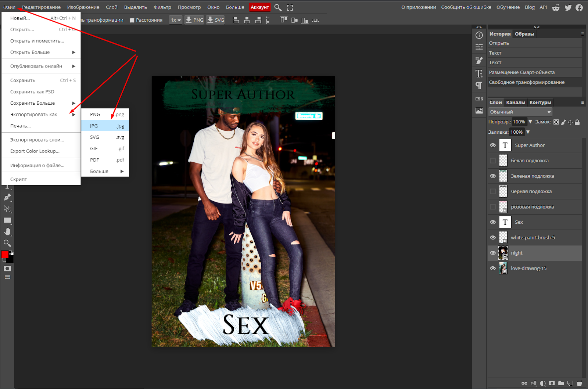Click the new folder icon in layers panel
The image size is (588, 389).
[561, 383]
